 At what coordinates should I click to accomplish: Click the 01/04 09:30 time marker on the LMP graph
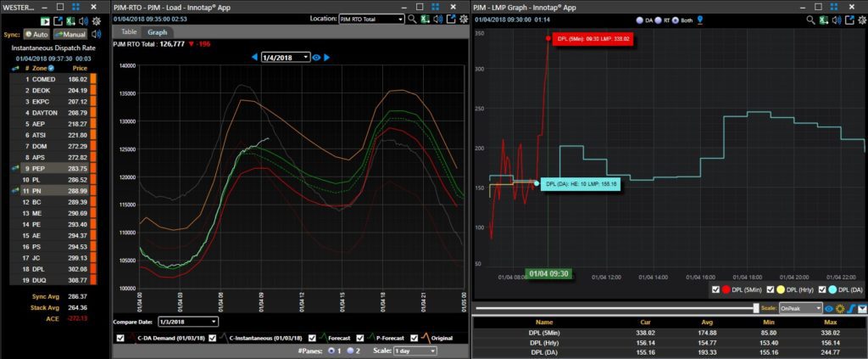[x=547, y=273]
